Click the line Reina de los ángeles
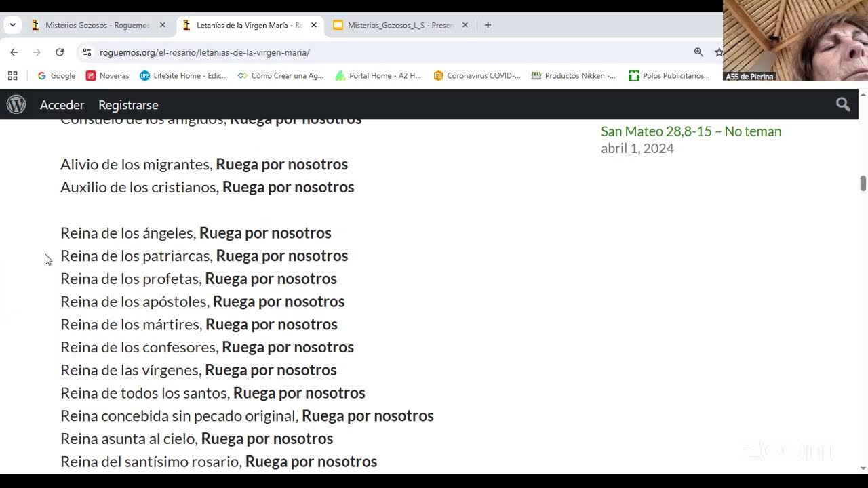Screen dimensions: 868x488 click(196, 232)
